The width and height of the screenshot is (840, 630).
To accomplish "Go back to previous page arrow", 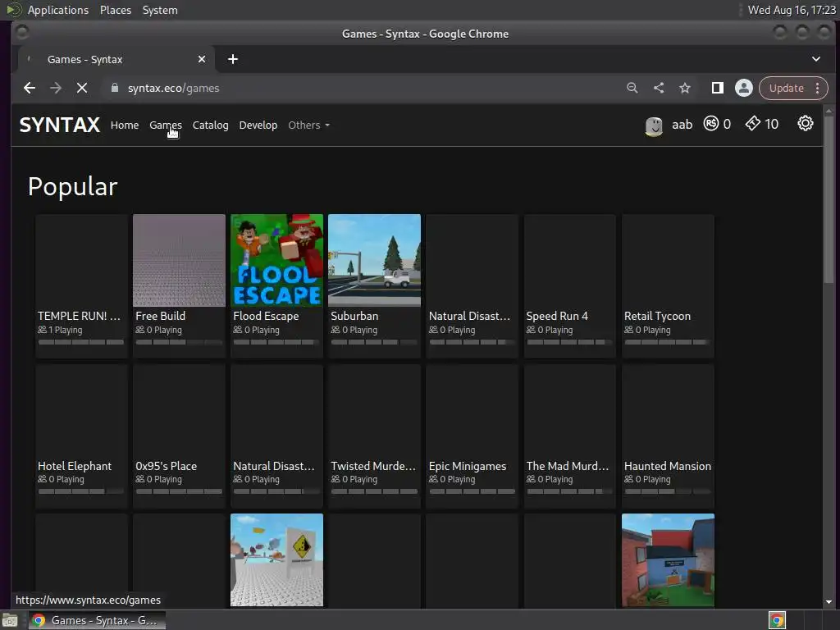I will (30, 88).
